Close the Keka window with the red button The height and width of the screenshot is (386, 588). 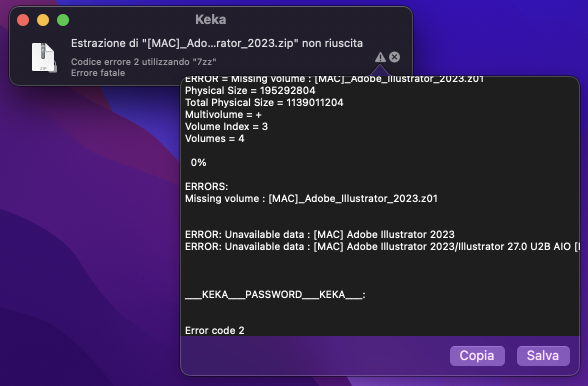click(x=23, y=20)
